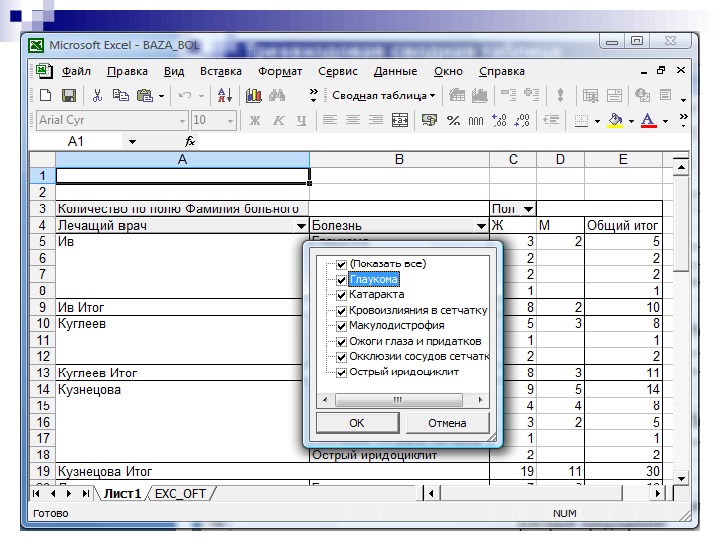Decrease decimal places
Viewport: 720px width, 540px height.
(522, 120)
